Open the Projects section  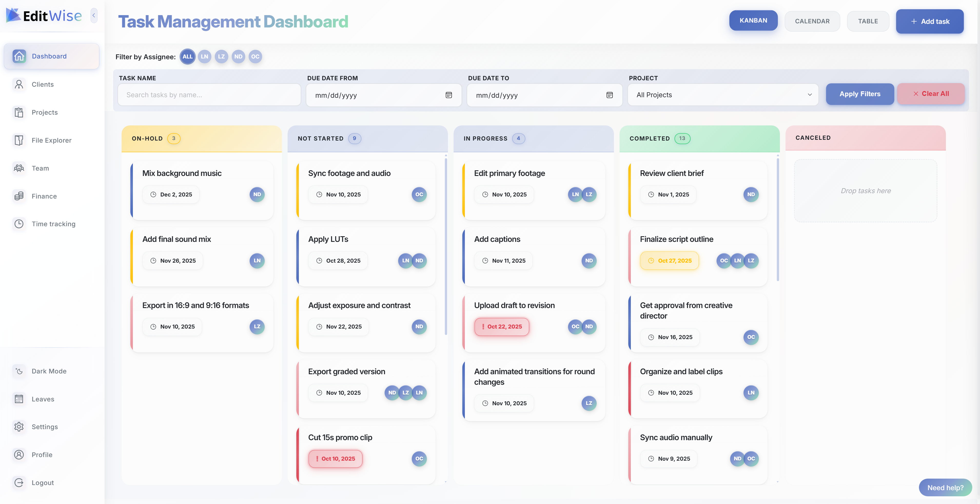click(x=45, y=112)
